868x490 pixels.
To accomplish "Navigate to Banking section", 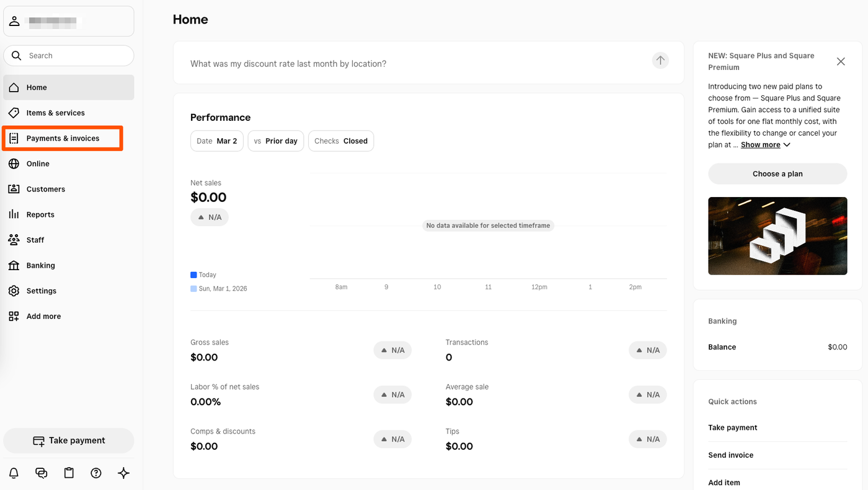I will [40, 265].
